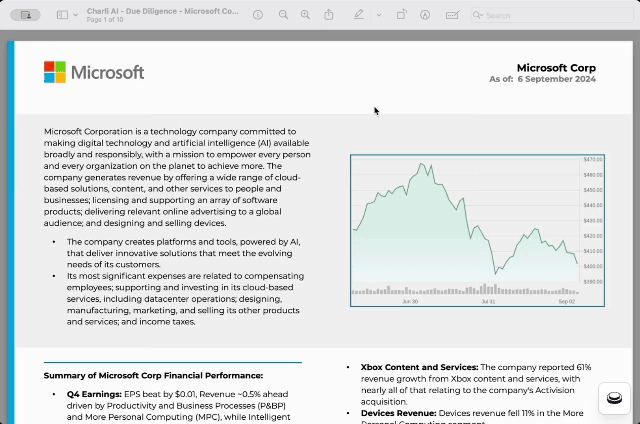Click the Search field
The height and width of the screenshot is (424, 640).
click(551, 16)
